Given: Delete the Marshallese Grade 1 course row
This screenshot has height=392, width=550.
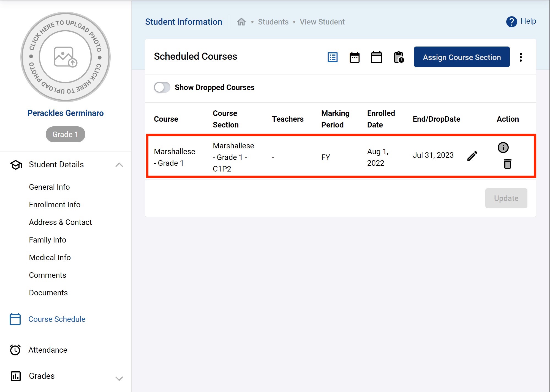Looking at the screenshot, I should pyautogui.click(x=507, y=164).
